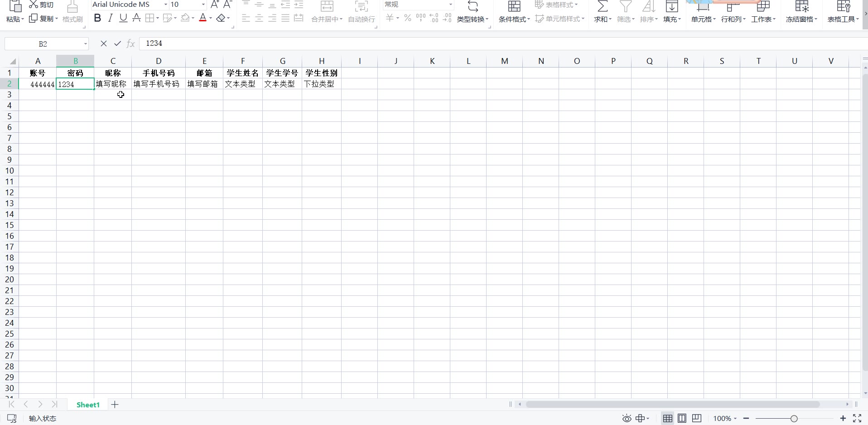The width and height of the screenshot is (868, 425).
Task: Click the eraser clear-format icon
Action: coord(221,18)
